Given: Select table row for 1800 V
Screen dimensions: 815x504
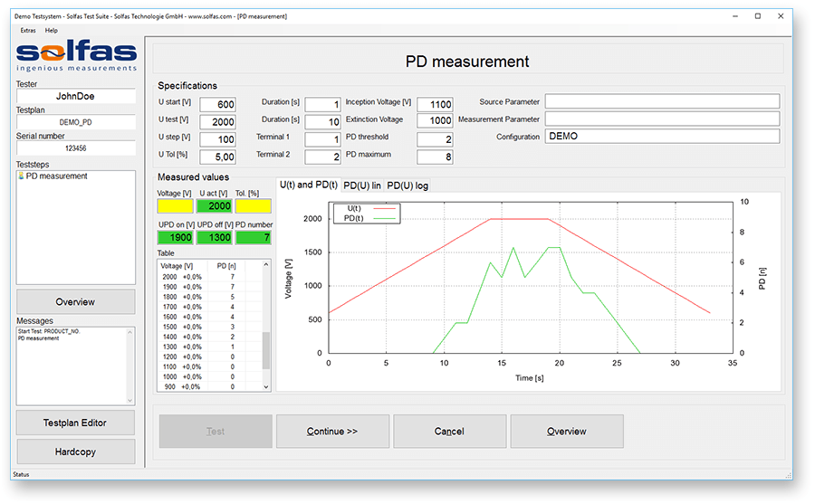Looking at the screenshot, I should (209, 297).
